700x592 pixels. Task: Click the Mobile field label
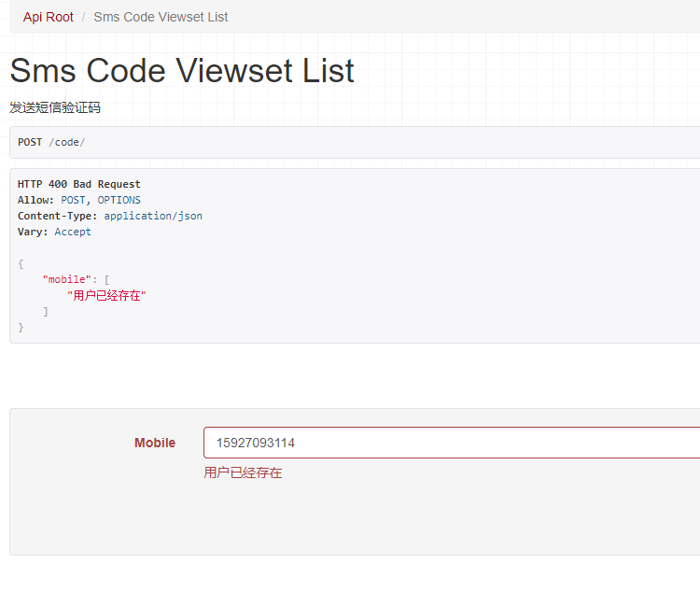(x=155, y=443)
